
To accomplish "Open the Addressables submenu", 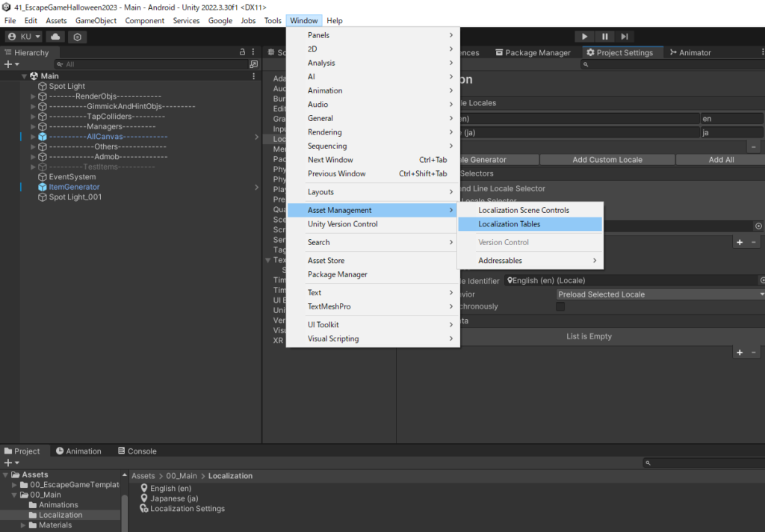I will coord(530,261).
